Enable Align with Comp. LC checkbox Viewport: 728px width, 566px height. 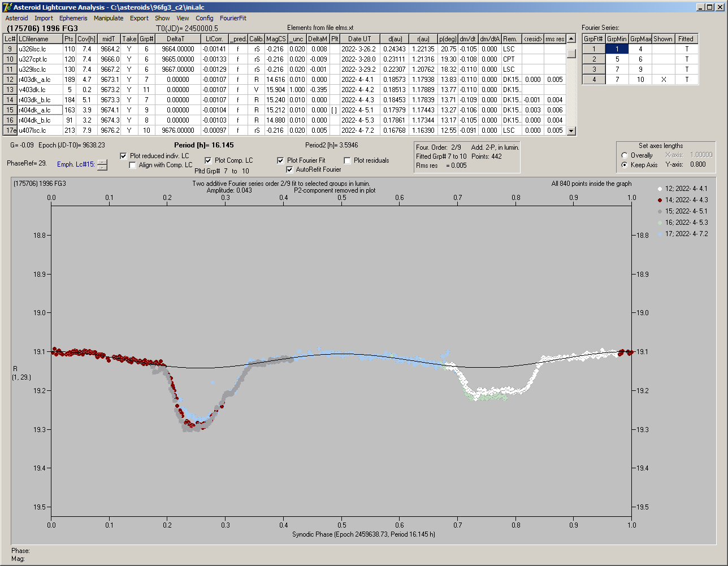point(133,166)
